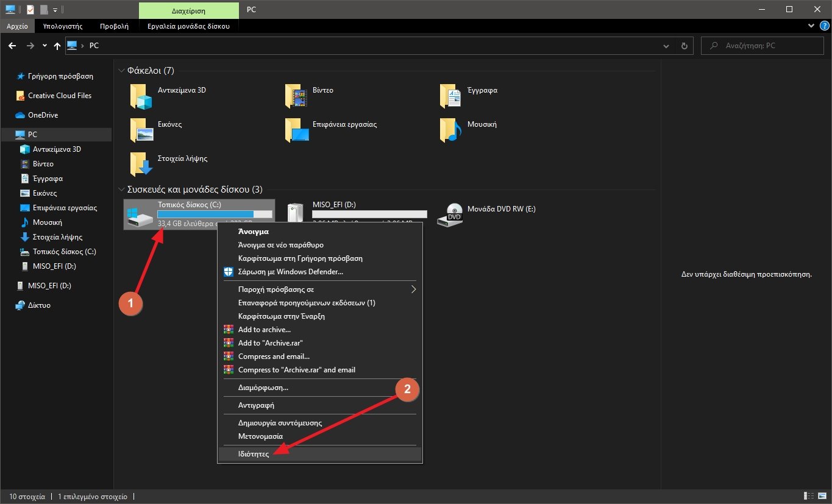
Task: Open the Αντικείμενα 3D folder
Action: [x=141, y=96]
